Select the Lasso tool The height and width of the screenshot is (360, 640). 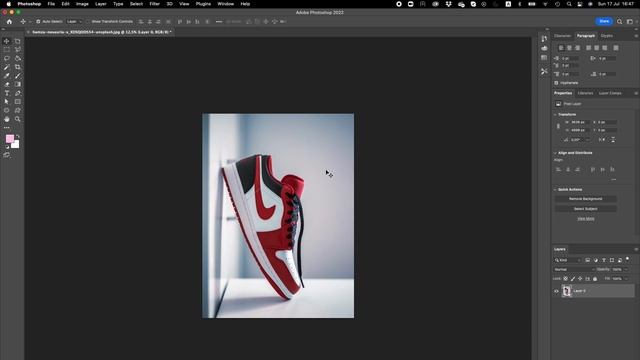coord(7,58)
